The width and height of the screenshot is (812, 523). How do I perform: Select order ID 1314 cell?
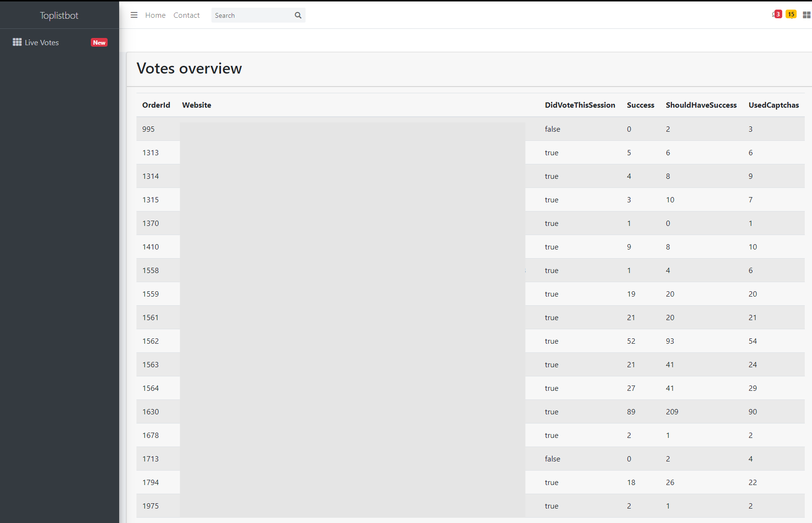coord(150,176)
